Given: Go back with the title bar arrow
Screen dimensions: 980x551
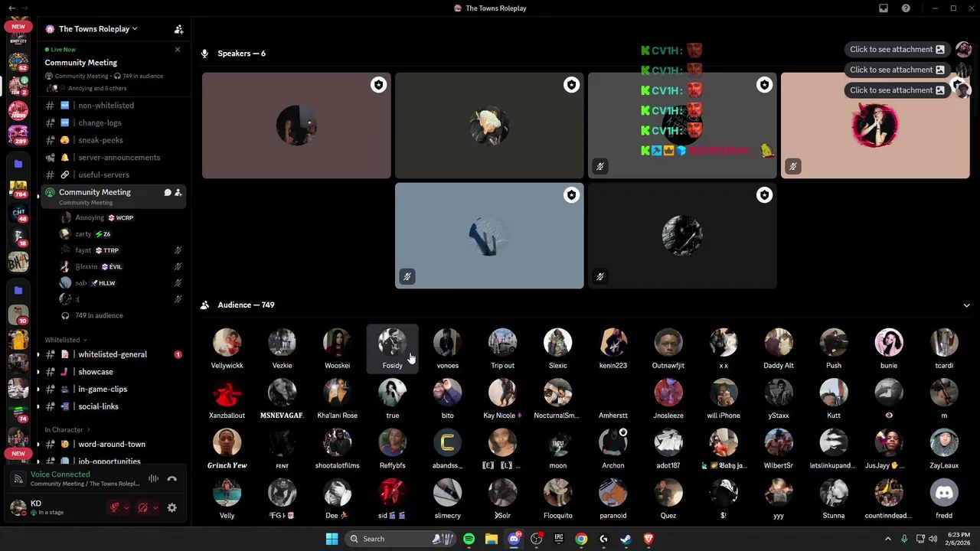Looking at the screenshot, I should (11, 8).
